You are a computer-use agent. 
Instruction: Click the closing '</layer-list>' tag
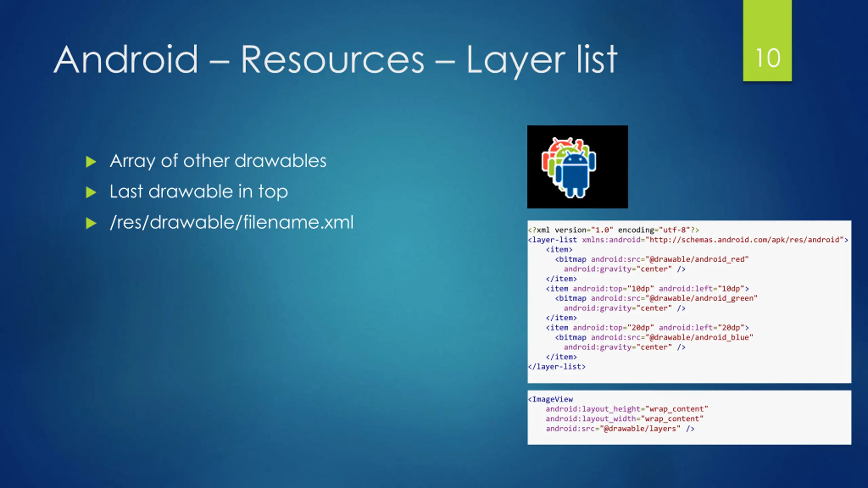tap(557, 367)
